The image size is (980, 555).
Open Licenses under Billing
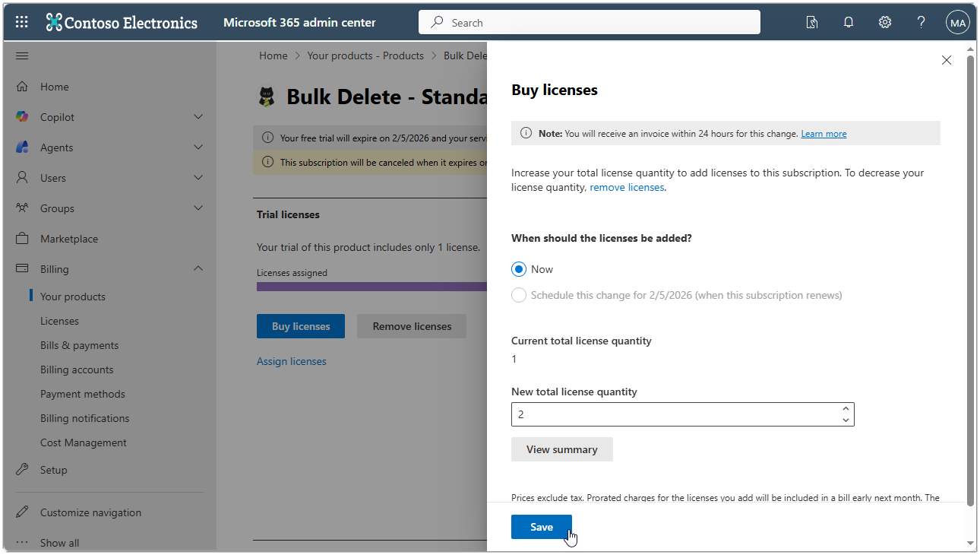58,320
